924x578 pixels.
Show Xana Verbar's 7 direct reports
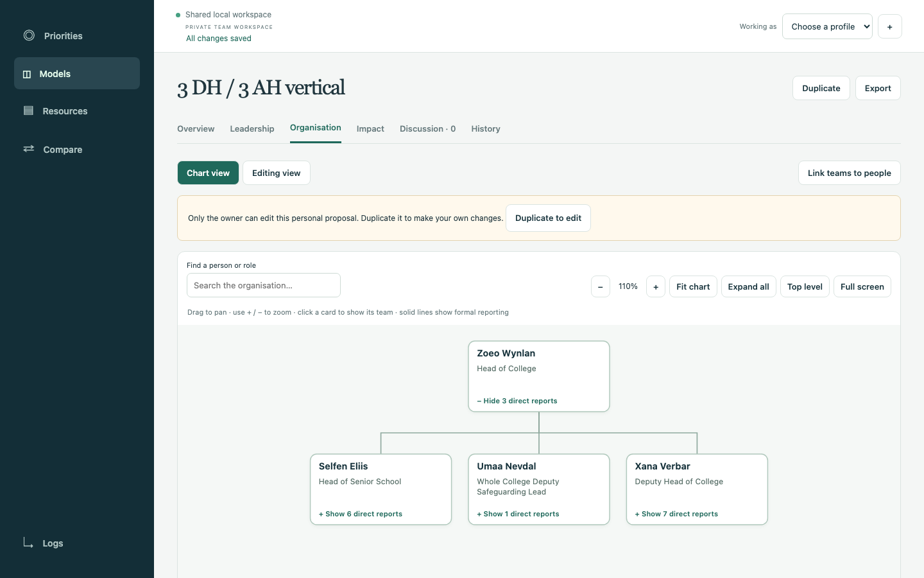(676, 514)
